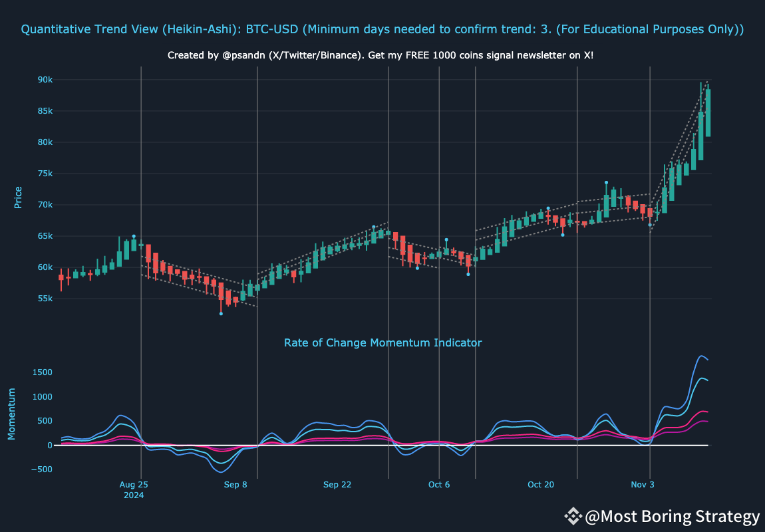The image size is (765, 532).
Task: Click the 'Sep 8' date label
Action: [235, 485]
